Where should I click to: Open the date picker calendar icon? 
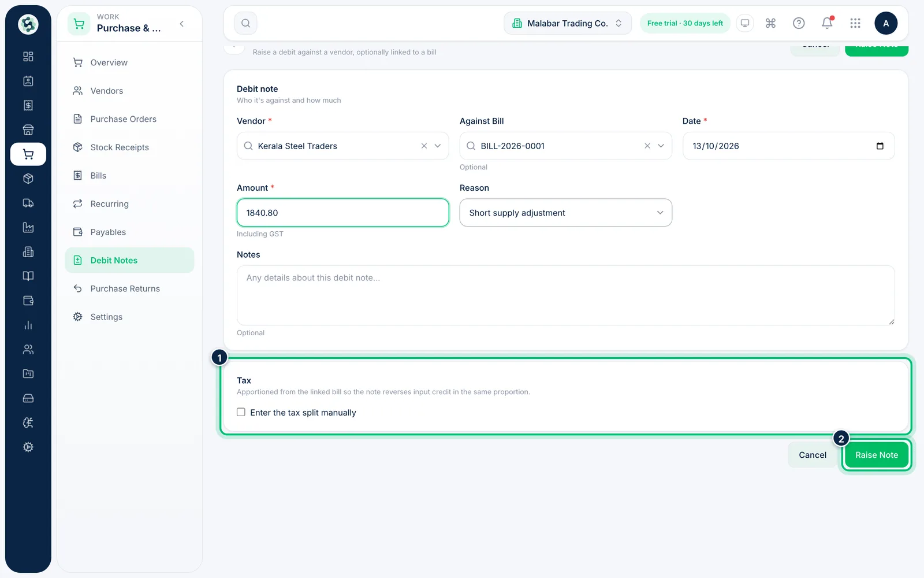[880, 146]
